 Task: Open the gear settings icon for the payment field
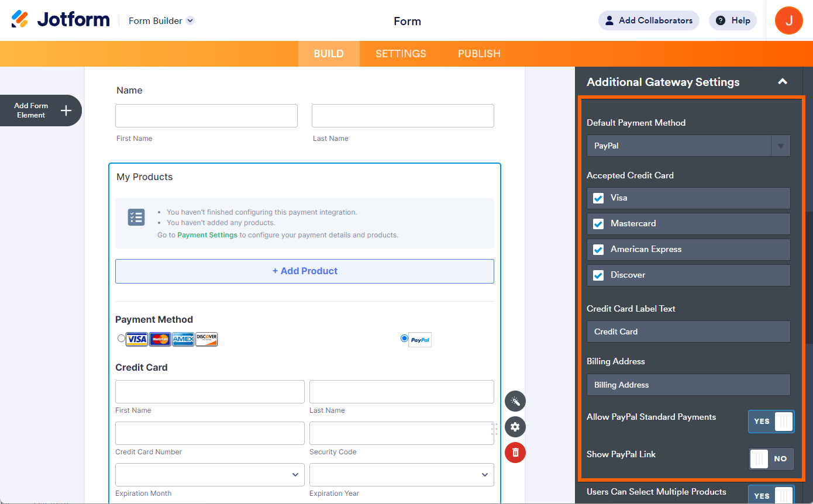[515, 427]
